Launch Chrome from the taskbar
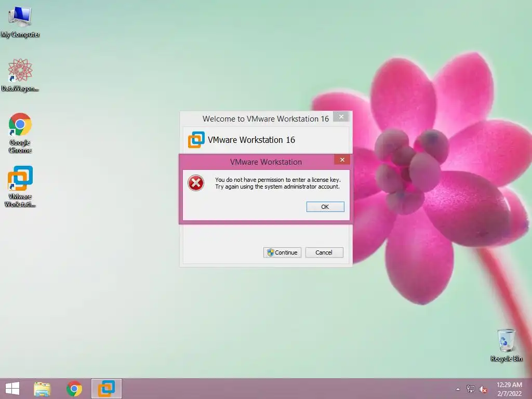This screenshot has width=532, height=399. pyautogui.click(x=74, y=389)
